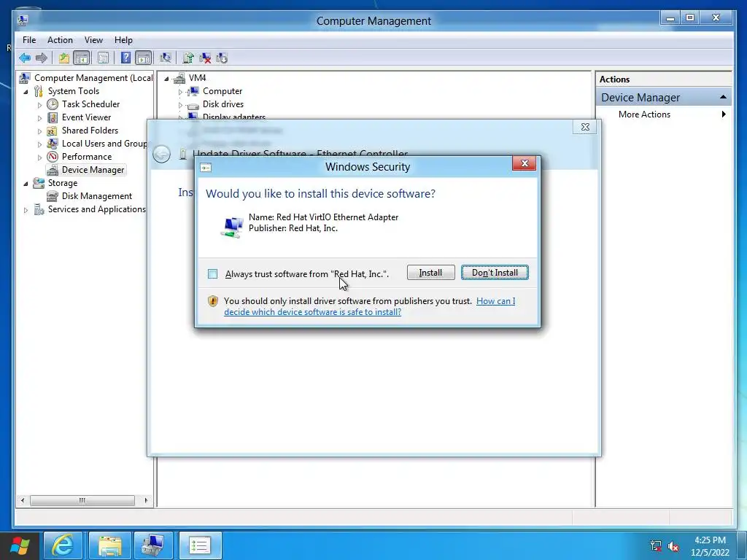
Task: Expand Performance arrow
Action: 39,157
